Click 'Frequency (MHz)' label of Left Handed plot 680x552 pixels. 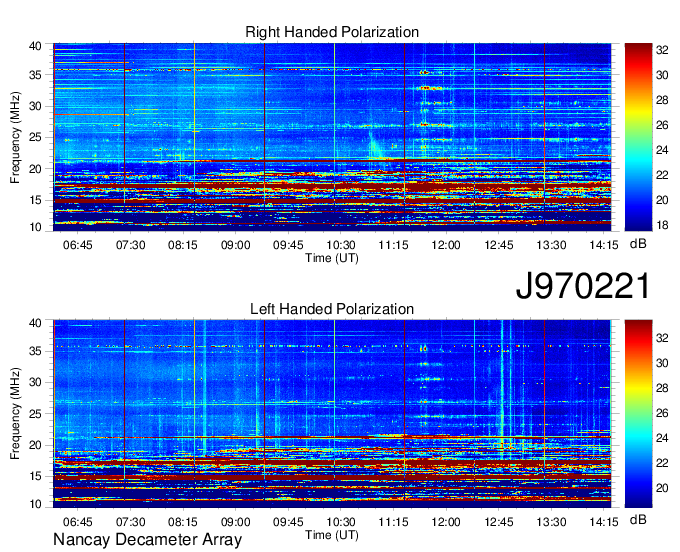15,414
